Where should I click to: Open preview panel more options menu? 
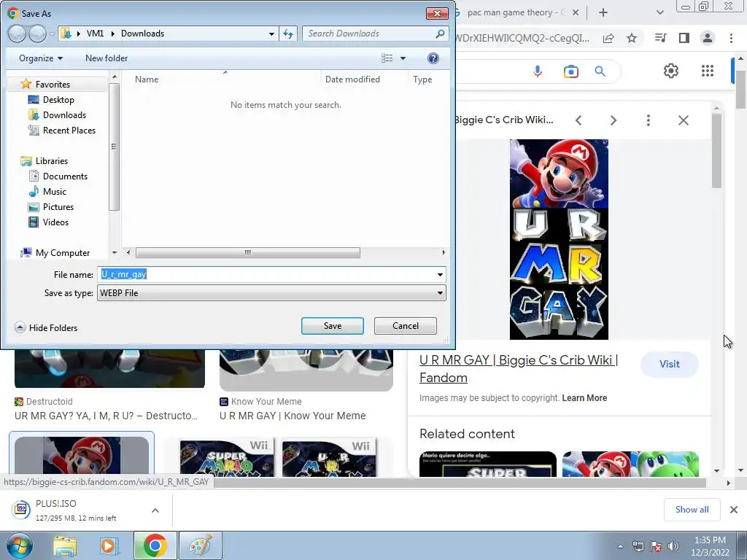tap(649, 120)
